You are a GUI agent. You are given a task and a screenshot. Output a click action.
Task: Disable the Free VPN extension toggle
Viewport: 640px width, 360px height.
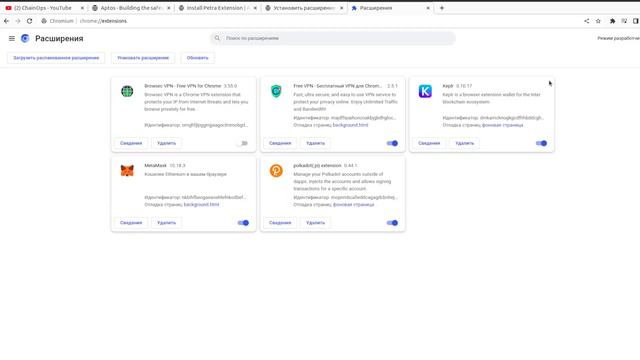(392, 143)
